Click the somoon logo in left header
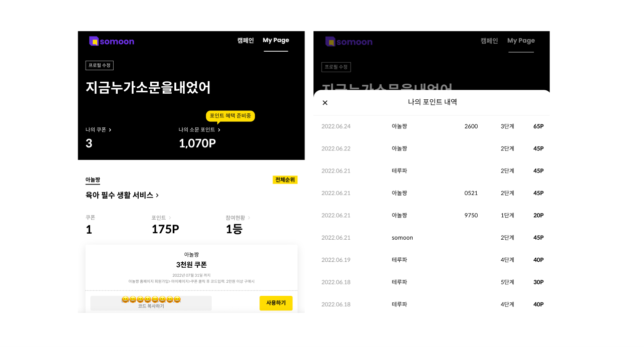Image resolution: width=644 pixels, height=347 pixels. 111,41
